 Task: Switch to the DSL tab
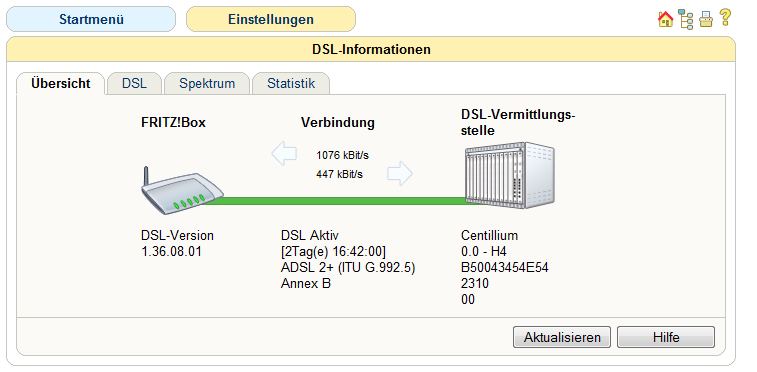tap(134, 83)
